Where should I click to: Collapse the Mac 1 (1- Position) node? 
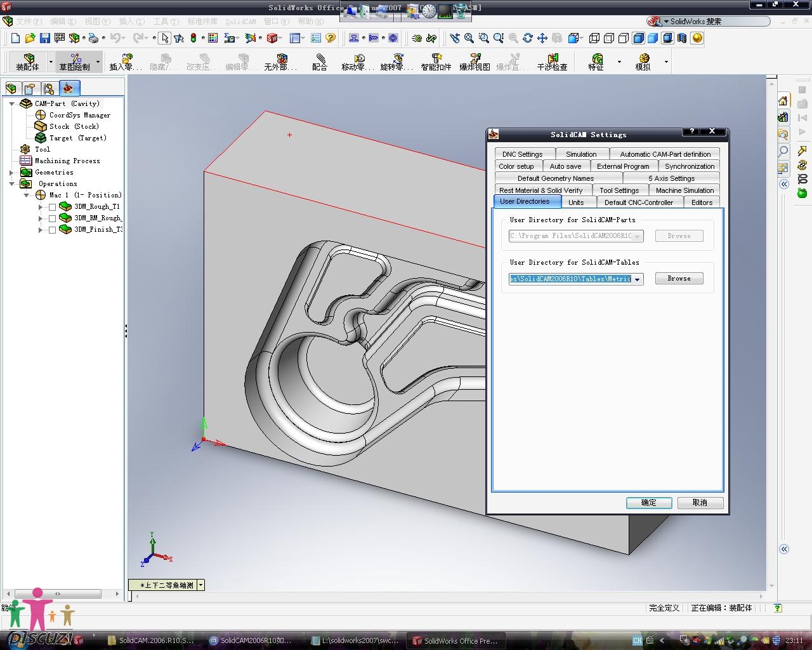tap(26, 196)
